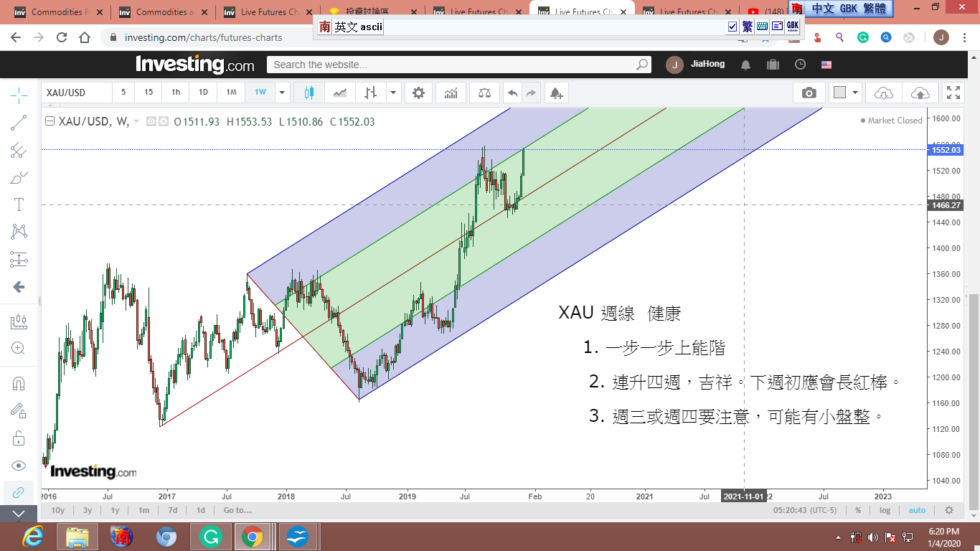Set chart range to 10y
The width and height of the screenshot is (980, 551).
point(58,510)
